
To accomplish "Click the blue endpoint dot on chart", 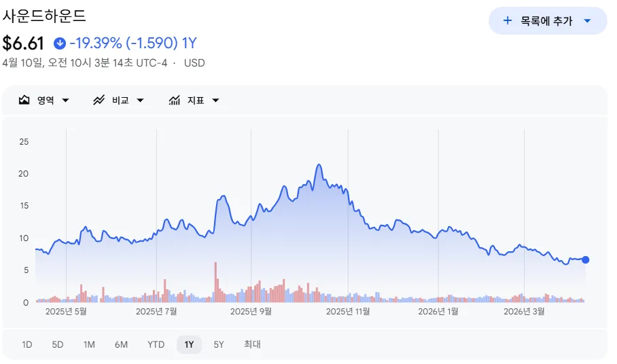I will click(x=586, y=260).
